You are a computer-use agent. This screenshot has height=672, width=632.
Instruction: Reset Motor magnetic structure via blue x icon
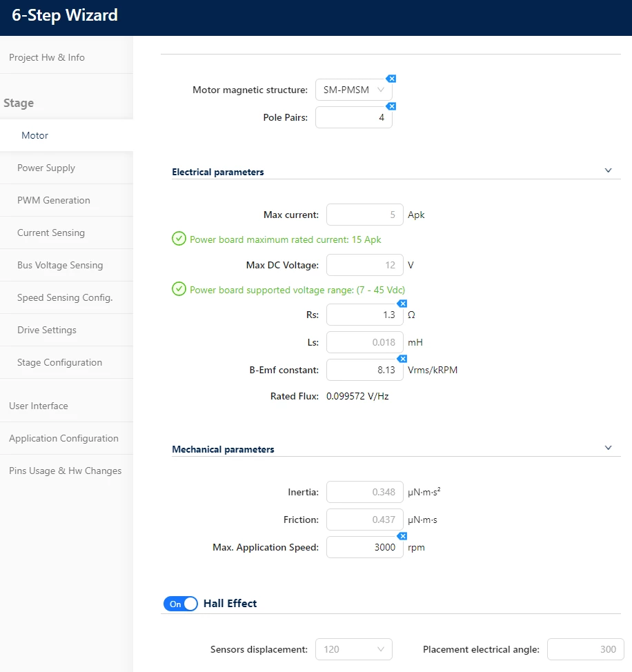(391, 79)
